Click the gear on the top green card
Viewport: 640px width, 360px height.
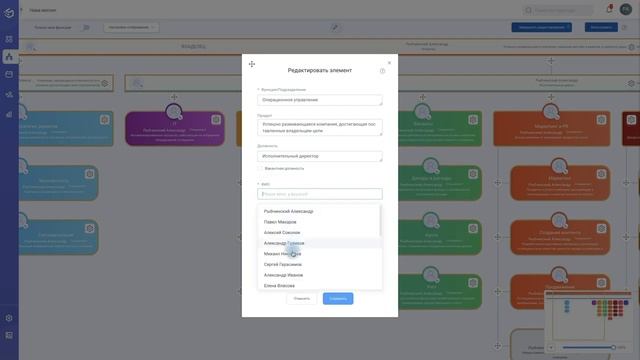[473, 120]
